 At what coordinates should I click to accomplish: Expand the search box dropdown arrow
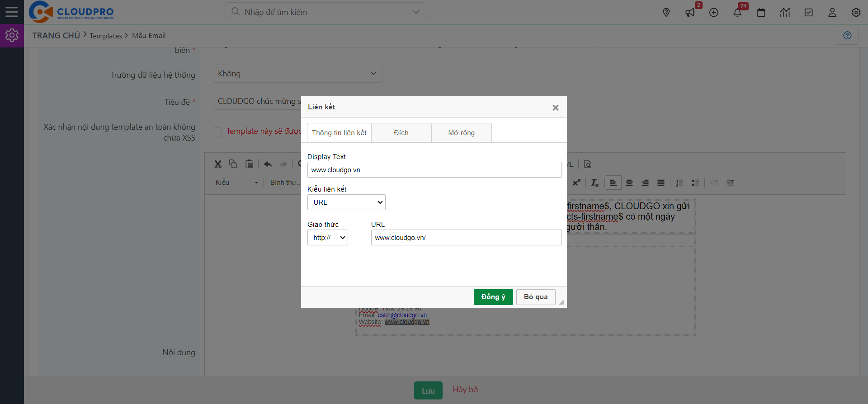click(x=416, y=12)
